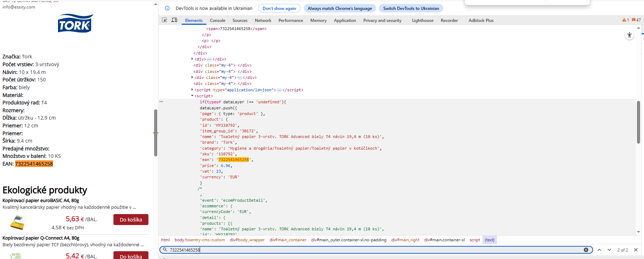The width and height of the screenshot is (644, 259).
Task: Clear the search field with X icon
Action: 586,250
